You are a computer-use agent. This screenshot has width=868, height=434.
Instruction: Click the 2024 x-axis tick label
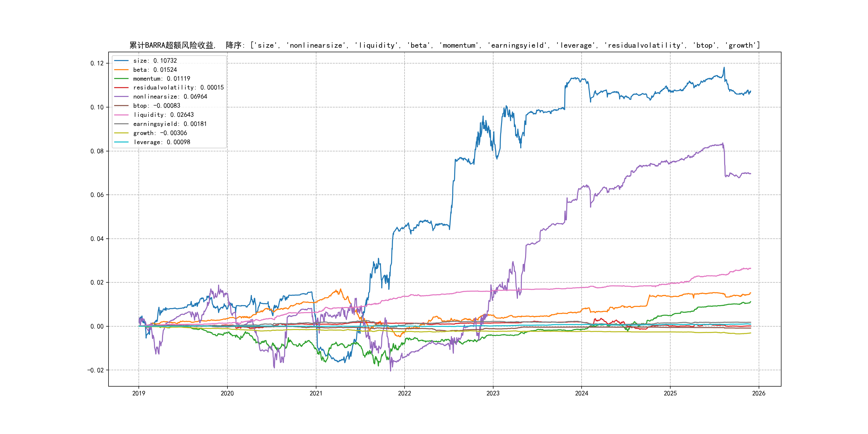click(582, 393)
